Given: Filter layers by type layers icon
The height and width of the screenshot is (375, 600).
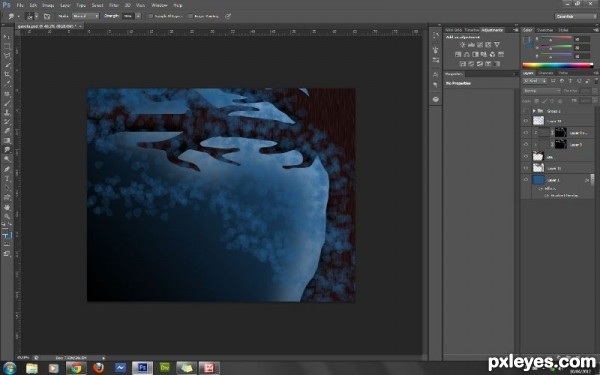Looking at the screenshot, I should point(570,81).
